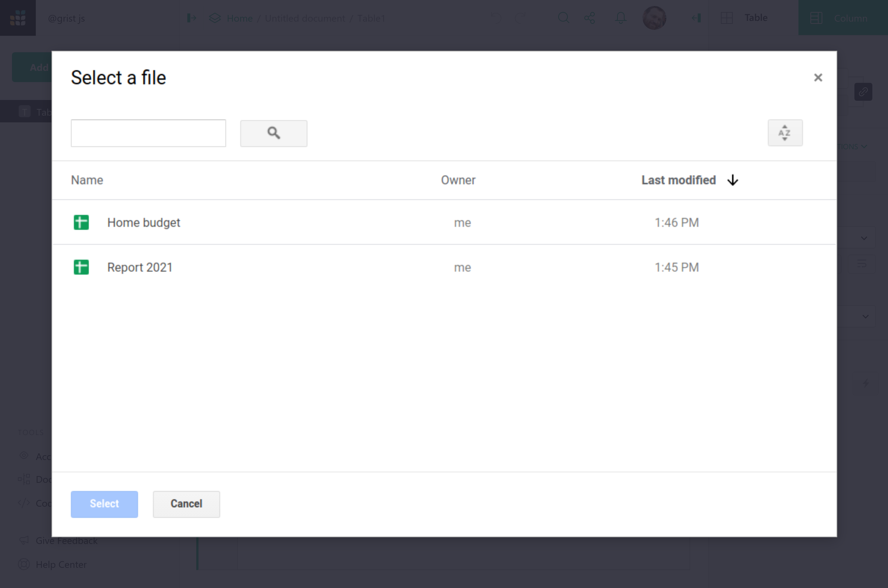Image resolution: width=888 pixels, height=588 pixels.
Task: Click the Last modified sort arrow
Action: tap(732, 180)
